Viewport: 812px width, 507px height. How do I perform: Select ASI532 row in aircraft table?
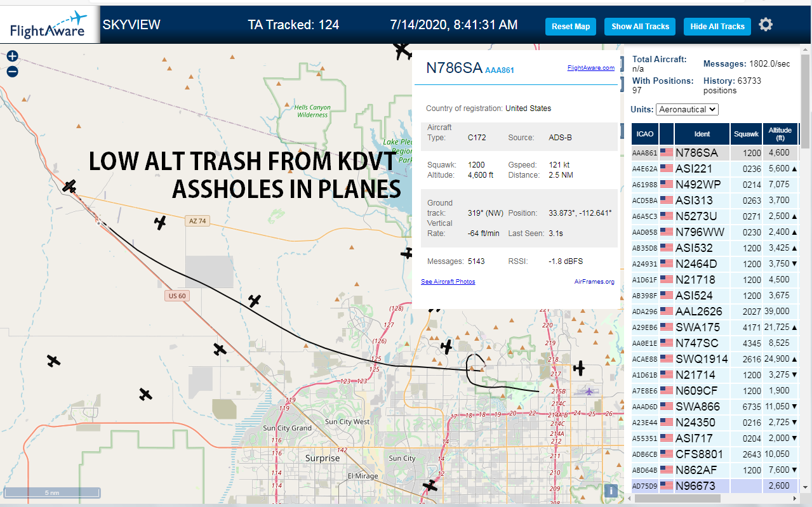pyautogui.click(x=715, y=248)
